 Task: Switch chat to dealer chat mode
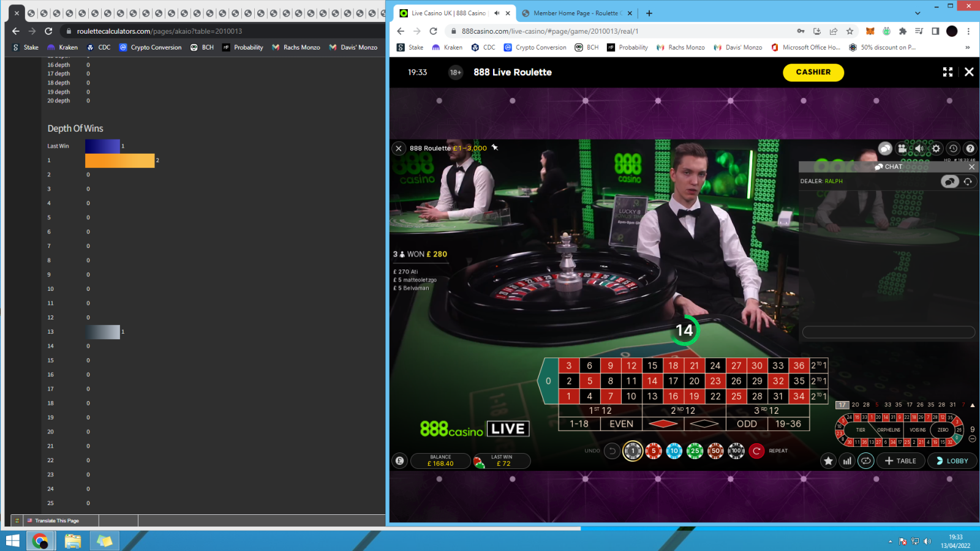[950, 181]
